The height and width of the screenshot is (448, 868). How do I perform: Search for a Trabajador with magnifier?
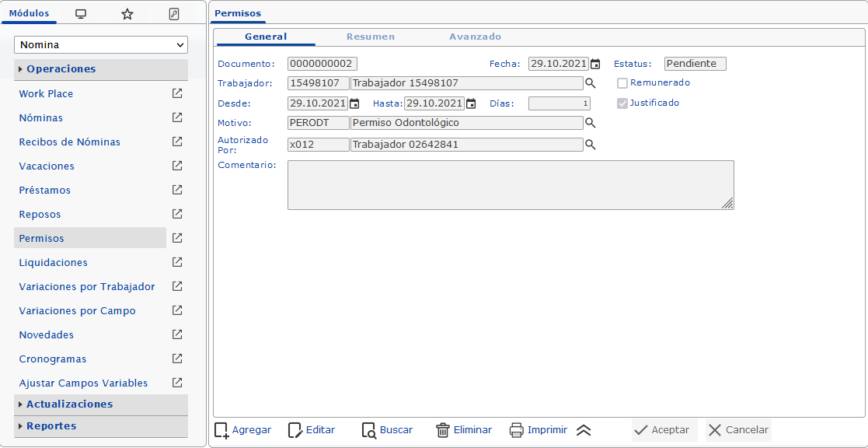(x=591, y=83)
